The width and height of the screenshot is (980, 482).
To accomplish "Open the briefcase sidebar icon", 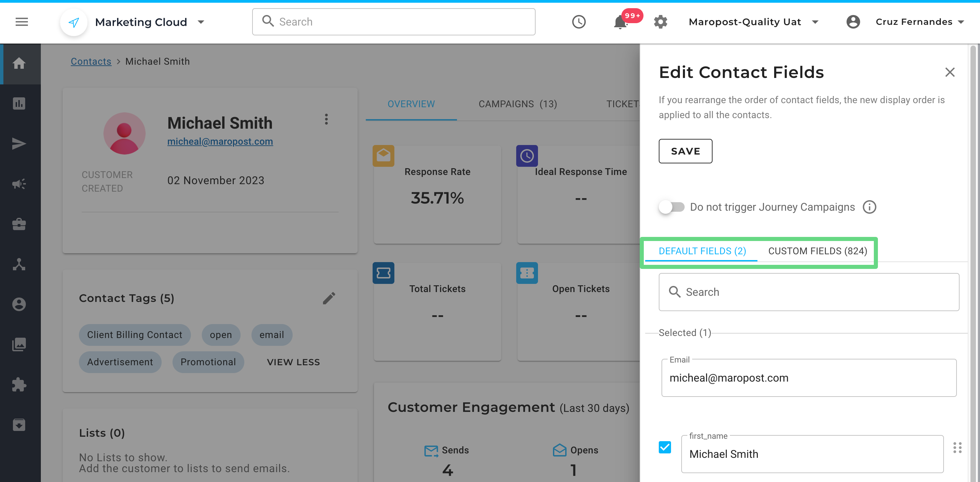I will (19, 224).
